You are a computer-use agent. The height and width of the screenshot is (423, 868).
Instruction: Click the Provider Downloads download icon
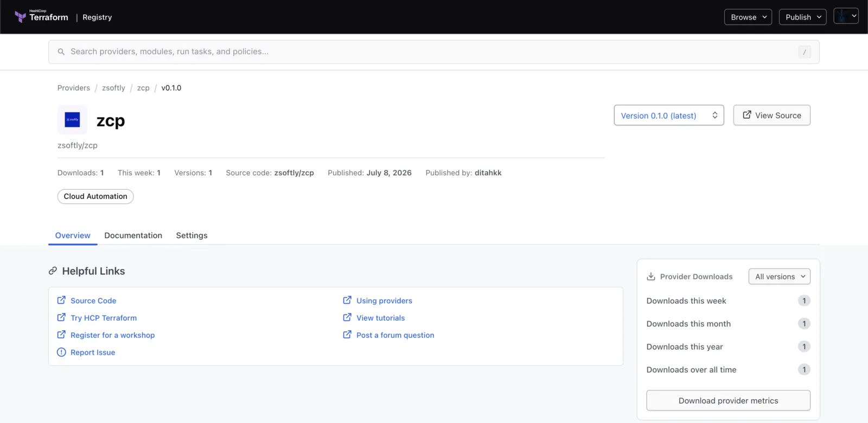coord(651,277)
